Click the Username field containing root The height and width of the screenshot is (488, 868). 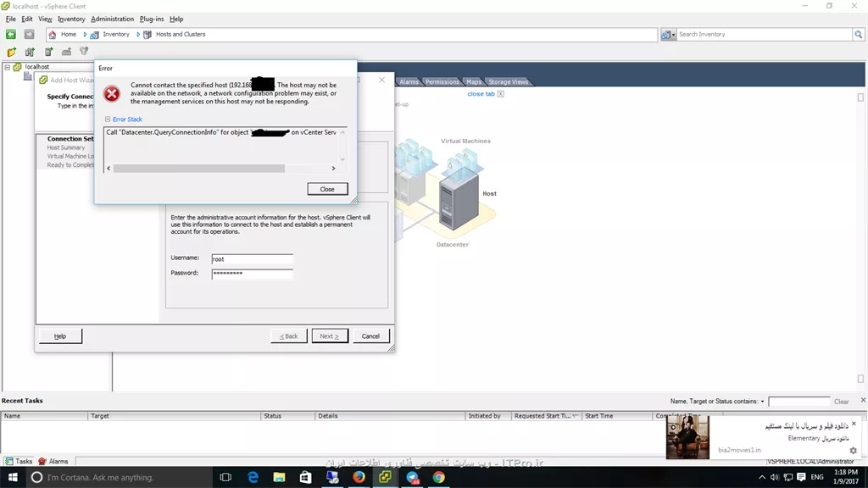pyautogui.click(x=252, y=259)
